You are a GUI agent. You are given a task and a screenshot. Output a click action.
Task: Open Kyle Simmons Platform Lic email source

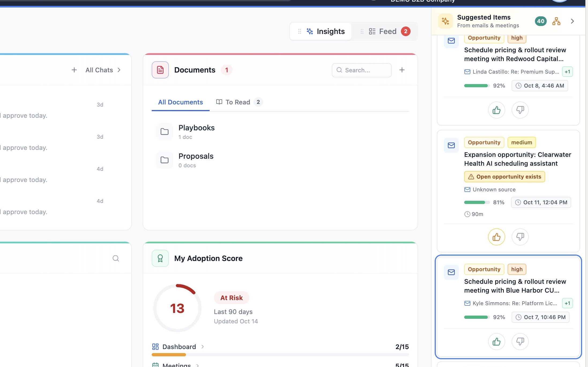(511, 303)
